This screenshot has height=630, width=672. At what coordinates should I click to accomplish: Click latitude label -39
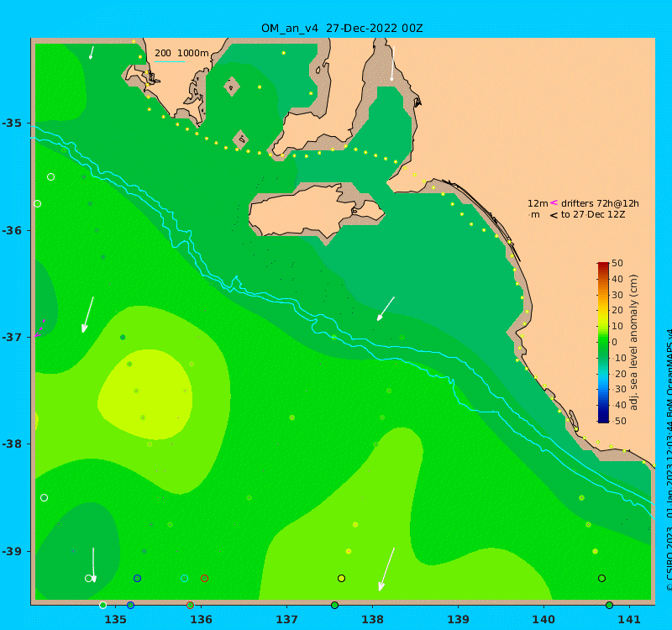click(12, 551)
